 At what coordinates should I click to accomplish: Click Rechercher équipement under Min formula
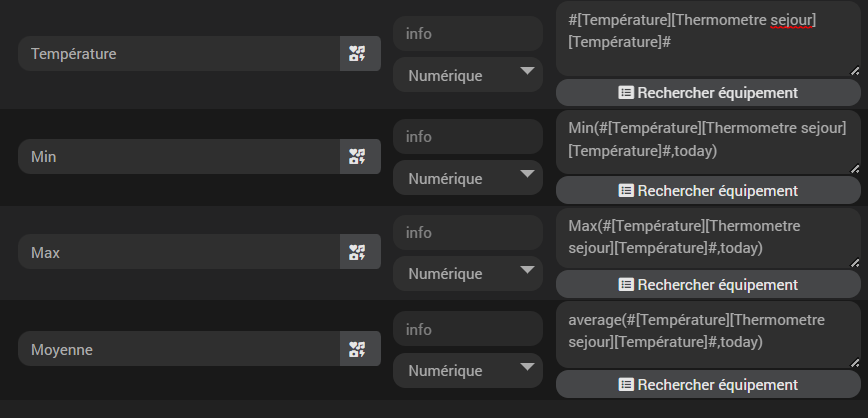708,190
